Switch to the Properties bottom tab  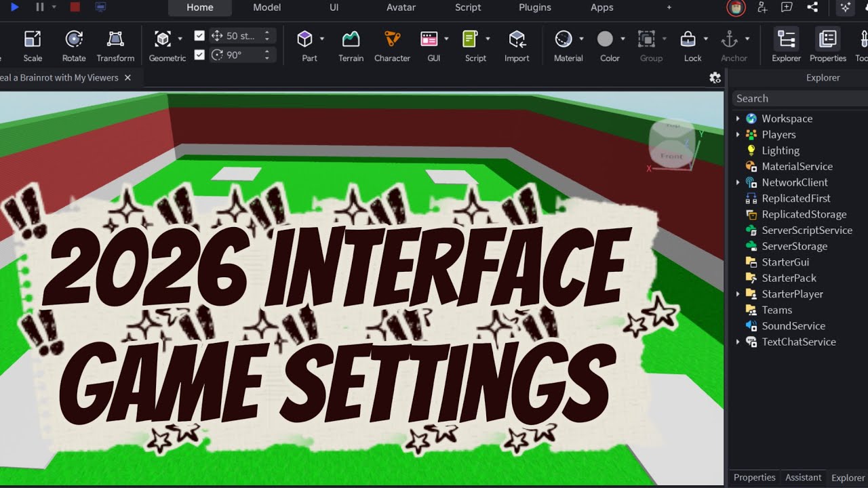(x=754, y=478)
